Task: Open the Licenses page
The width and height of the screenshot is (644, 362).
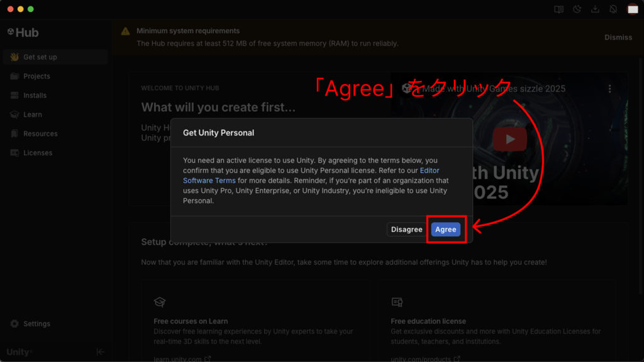Action: 38,153
